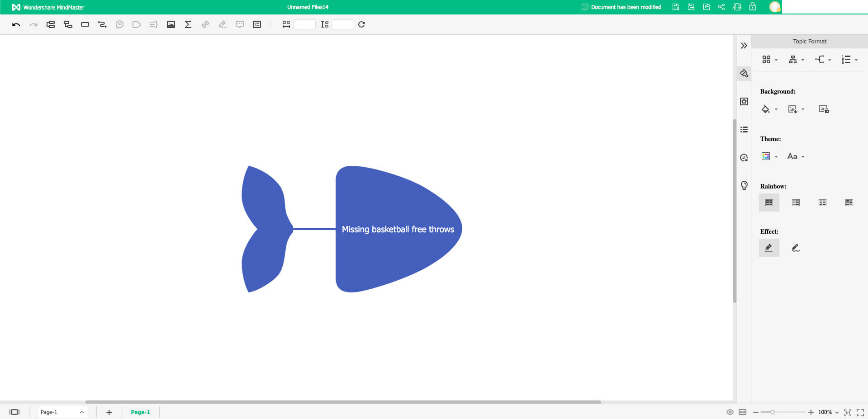Open the lightbulb panel in sidebar

744,185
